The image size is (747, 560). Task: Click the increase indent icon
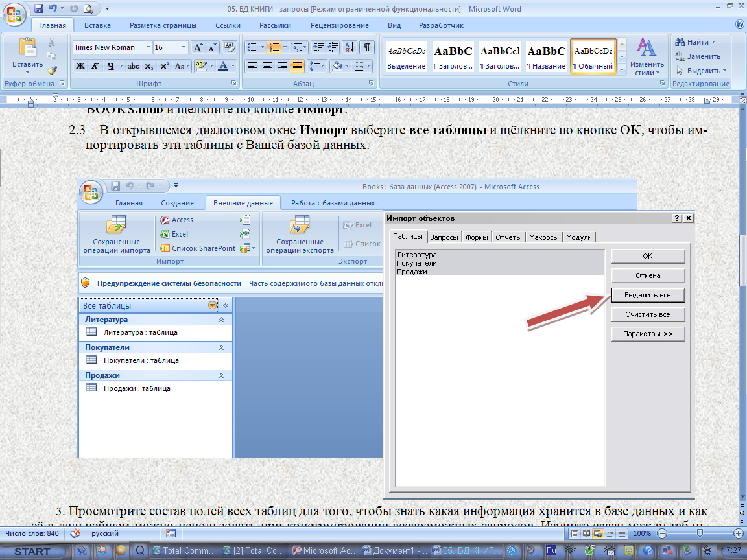coord(333,47)
